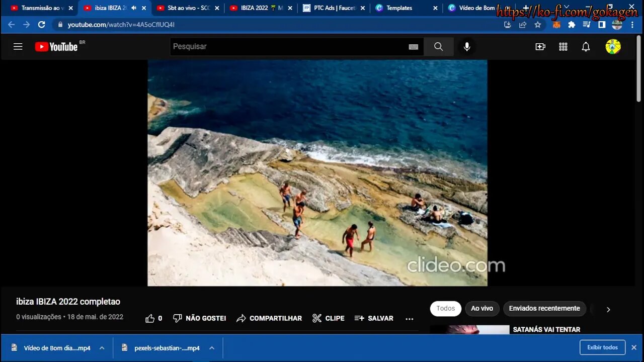Screen dimensions: 644x362
Task: Click the browser address bar URL
Action: tap(121, 25)
